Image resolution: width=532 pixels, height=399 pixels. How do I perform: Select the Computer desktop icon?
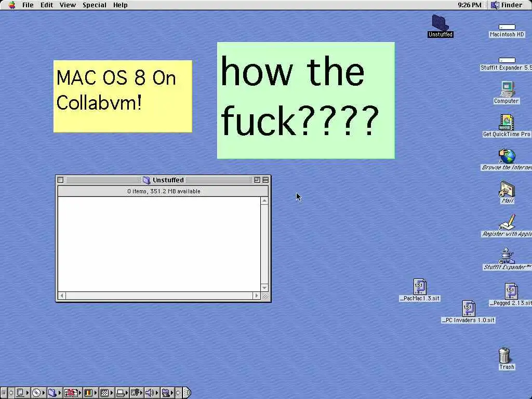507,89
